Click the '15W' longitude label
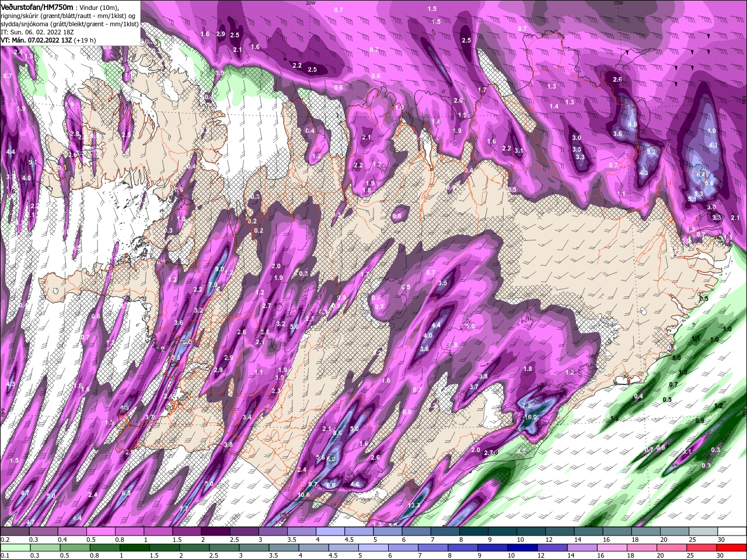Viewport: 747px width, 560px height. coord(618,3)
